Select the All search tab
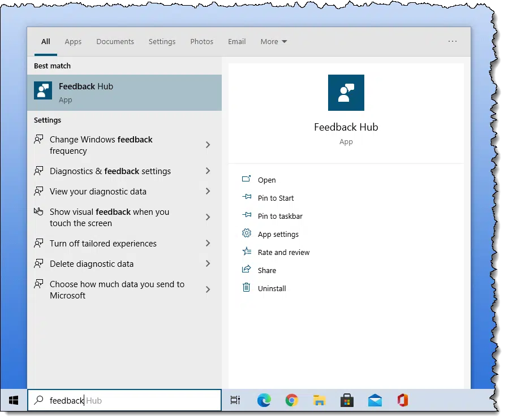Image resolution: width=508 pixels, height=420 pixels. point(46,41)
